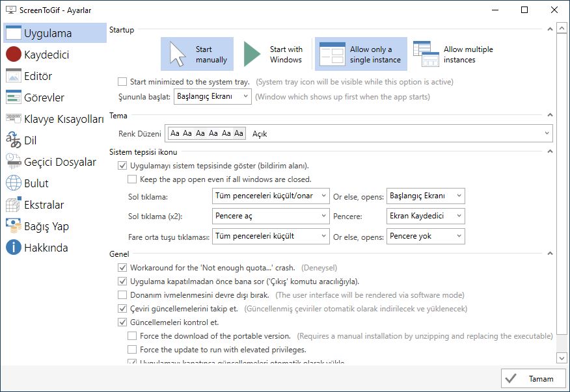The width and height of the screenshot is (570, 392).
Task: Click the checkmark icon on Tamam button
Action: click(x=511, y=378)
